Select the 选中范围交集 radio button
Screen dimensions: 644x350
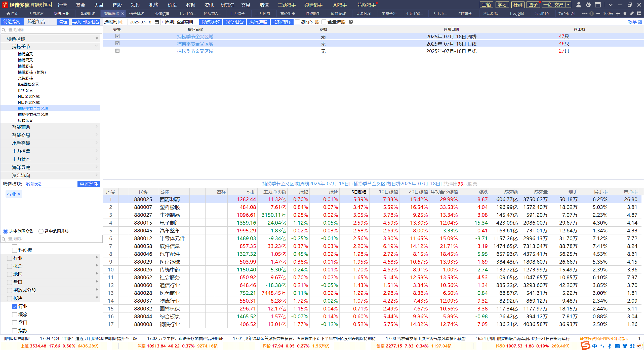click(5, 231)
